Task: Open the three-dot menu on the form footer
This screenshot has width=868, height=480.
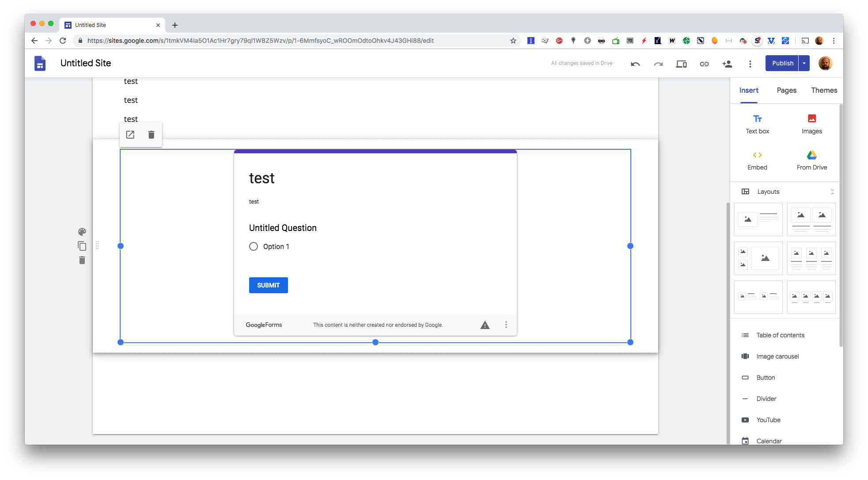Action: pyautogui.click(x=506, y=325)
